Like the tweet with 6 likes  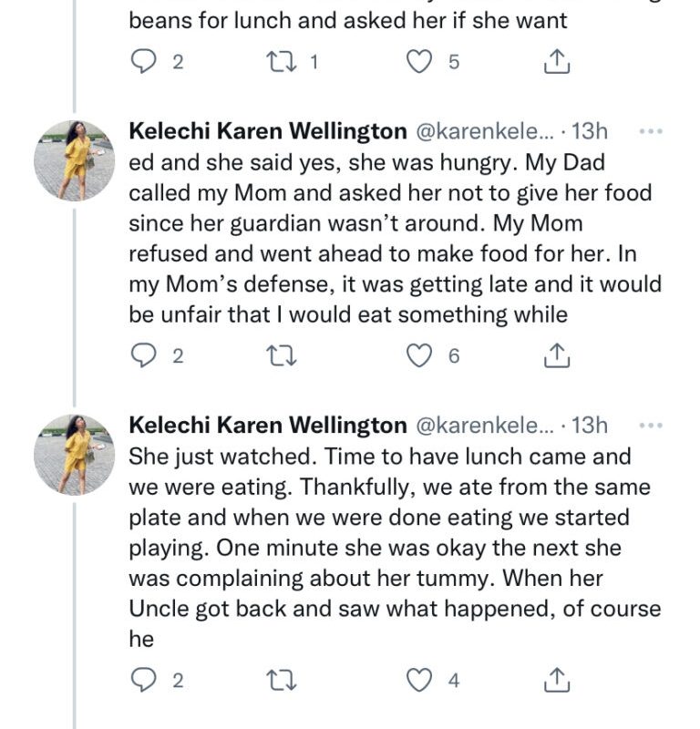pos(418,356)
